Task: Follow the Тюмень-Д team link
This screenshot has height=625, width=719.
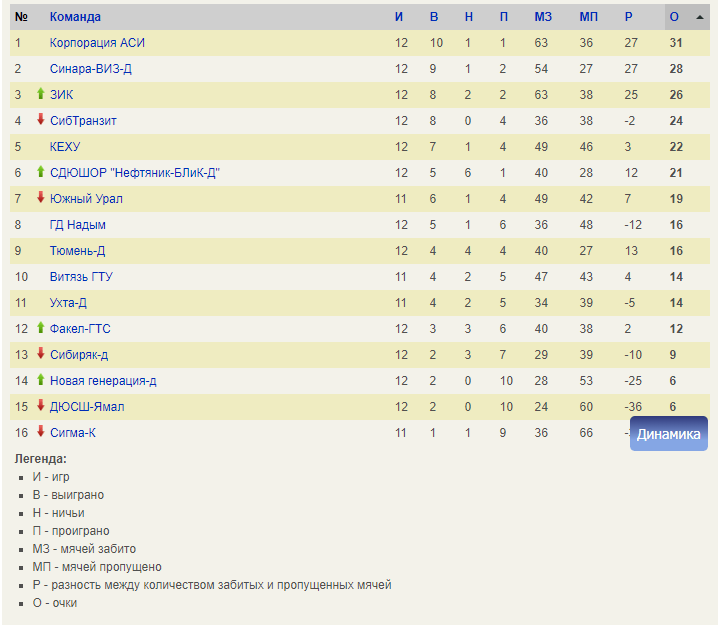Action: pyautogui.click(x=77, y=250)
